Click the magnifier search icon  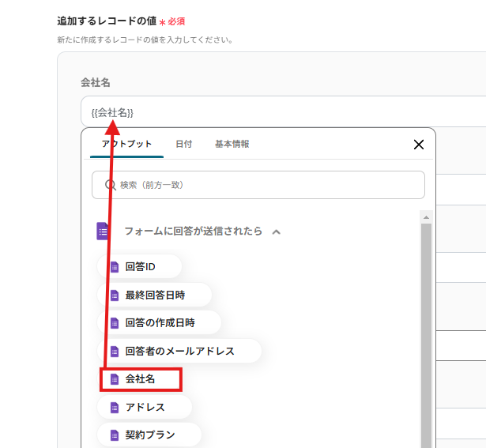click(x=110, y=185)
